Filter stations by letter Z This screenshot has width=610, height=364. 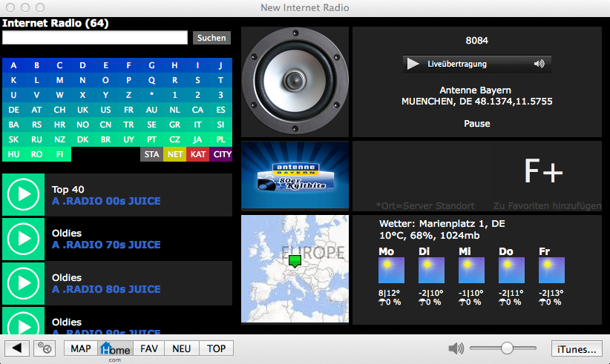[x=129, y=95]
